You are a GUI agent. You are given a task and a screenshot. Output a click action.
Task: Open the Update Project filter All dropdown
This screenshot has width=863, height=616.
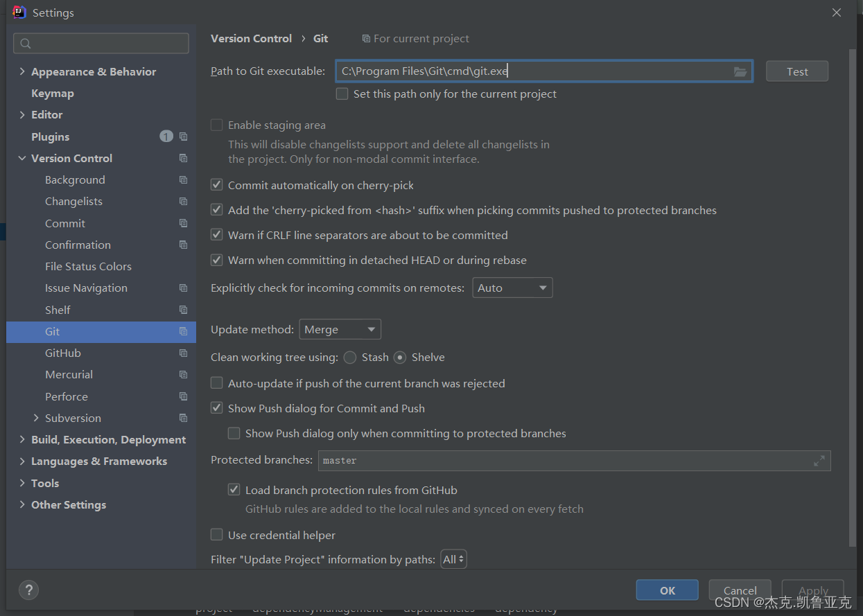[453, 559]
